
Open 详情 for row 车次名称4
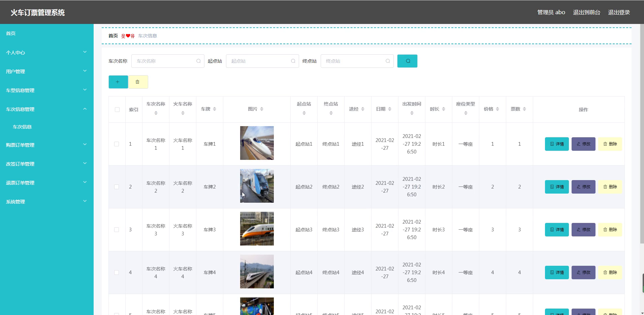click(557, 273)
